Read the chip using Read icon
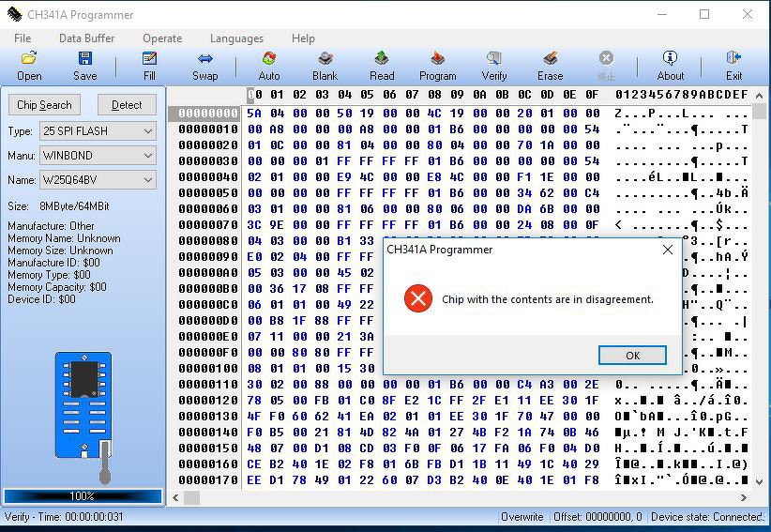 point(382,66)
